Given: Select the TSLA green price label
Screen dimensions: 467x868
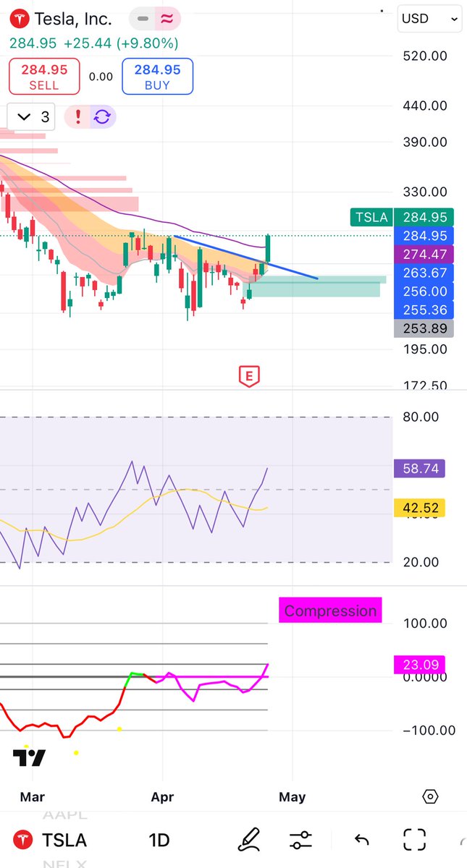Looking at the screenshot, I should tap(370, 217).
